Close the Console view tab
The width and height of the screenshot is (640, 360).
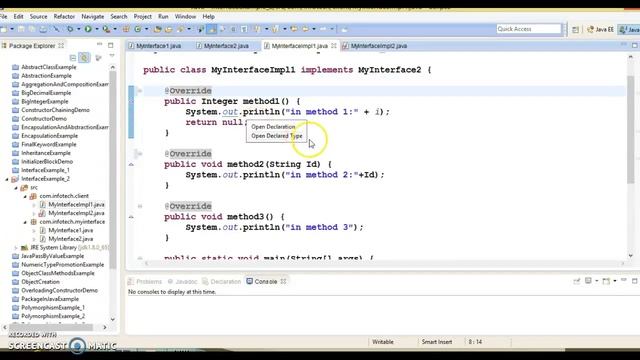coord(283,282)
